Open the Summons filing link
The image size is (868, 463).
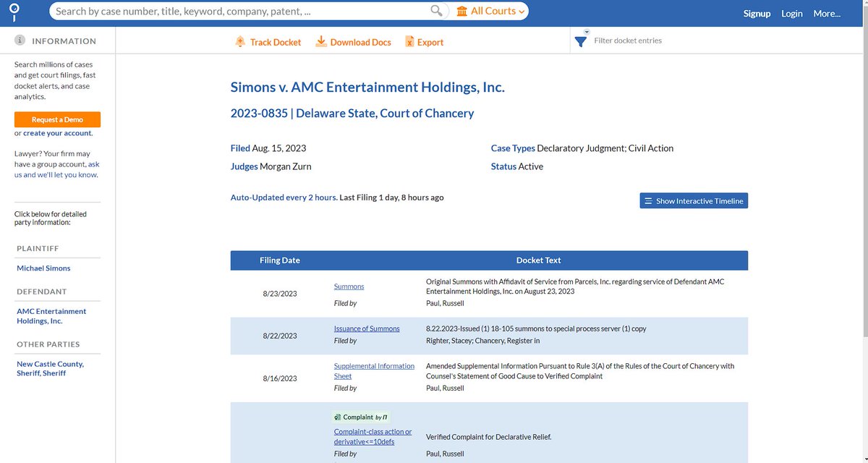point(349,286)
